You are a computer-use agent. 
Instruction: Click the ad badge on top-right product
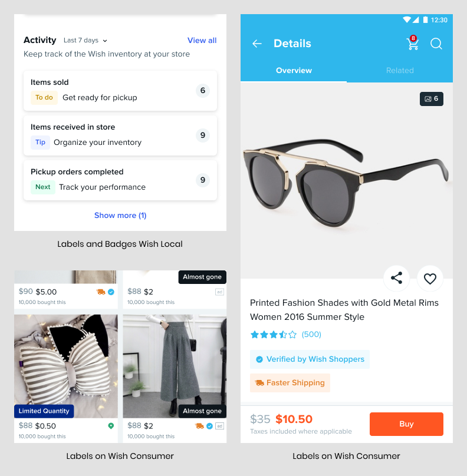[x=220, y=292]
